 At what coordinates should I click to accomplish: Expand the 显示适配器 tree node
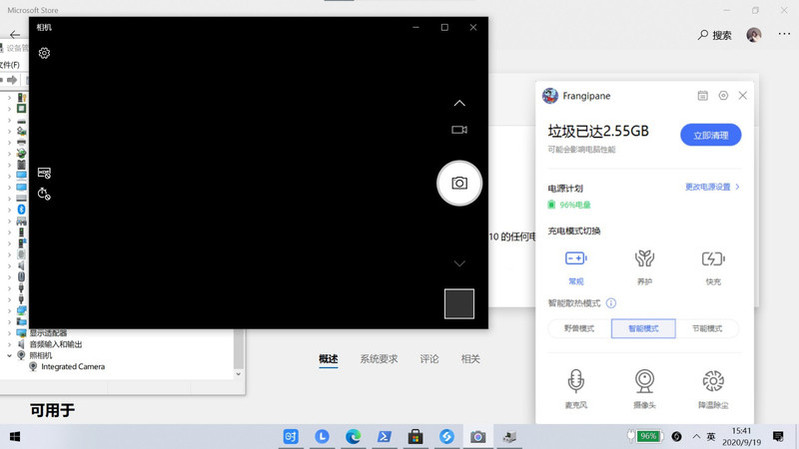pos(10,333)
